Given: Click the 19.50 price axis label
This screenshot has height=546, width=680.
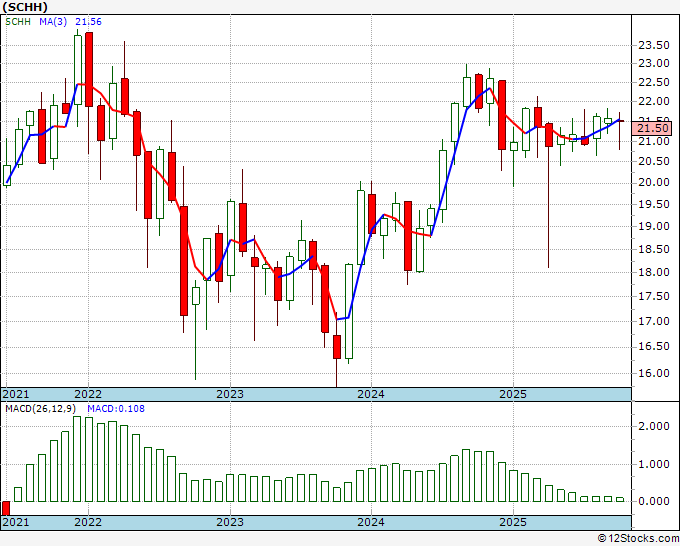Looking at the screenshot, I should coord(654,204).
